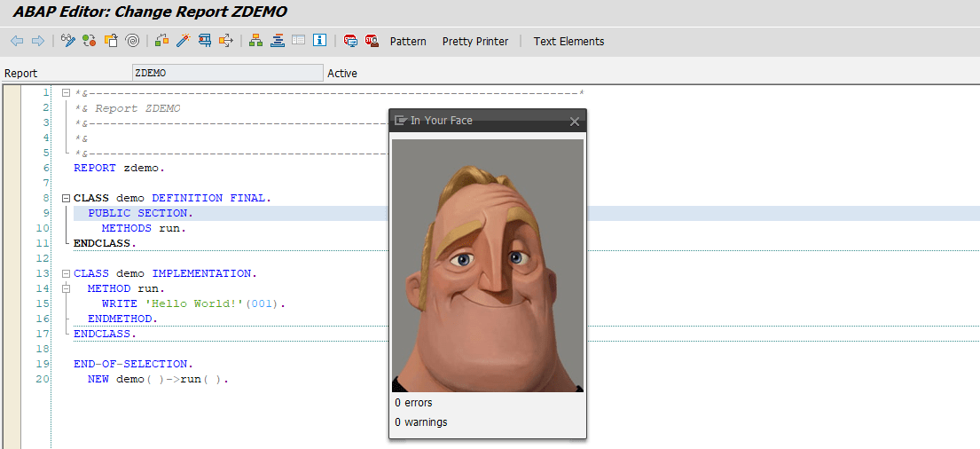Open Text Elements
The height and width of the screenshot is (449, 980).
tap(568, 42)
